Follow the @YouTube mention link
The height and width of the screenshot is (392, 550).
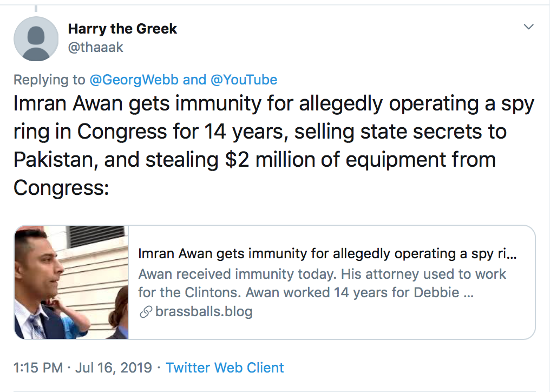(244, 80)
